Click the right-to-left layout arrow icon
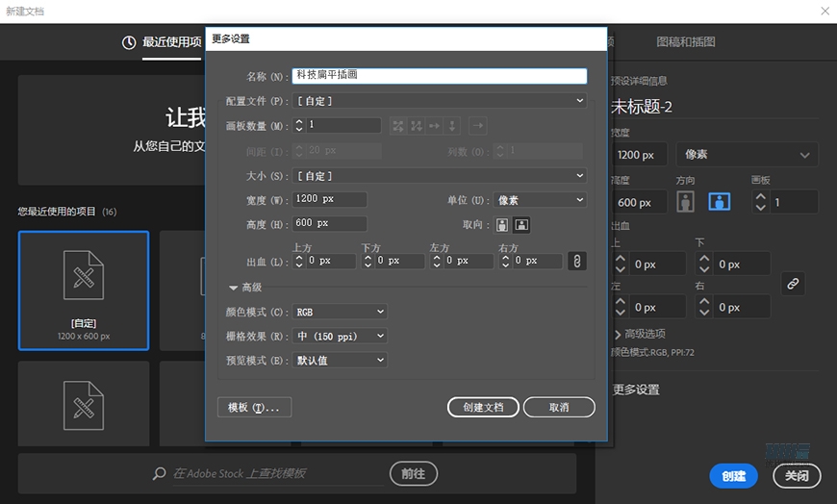837x504 pixels. (x=478, y=126)
